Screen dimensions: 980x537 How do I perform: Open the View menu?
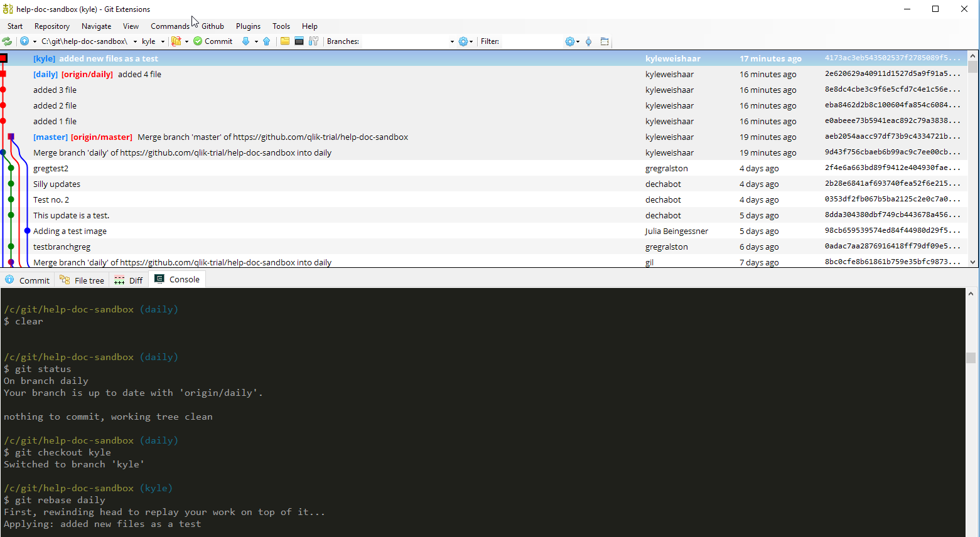(x=131, y=26)
